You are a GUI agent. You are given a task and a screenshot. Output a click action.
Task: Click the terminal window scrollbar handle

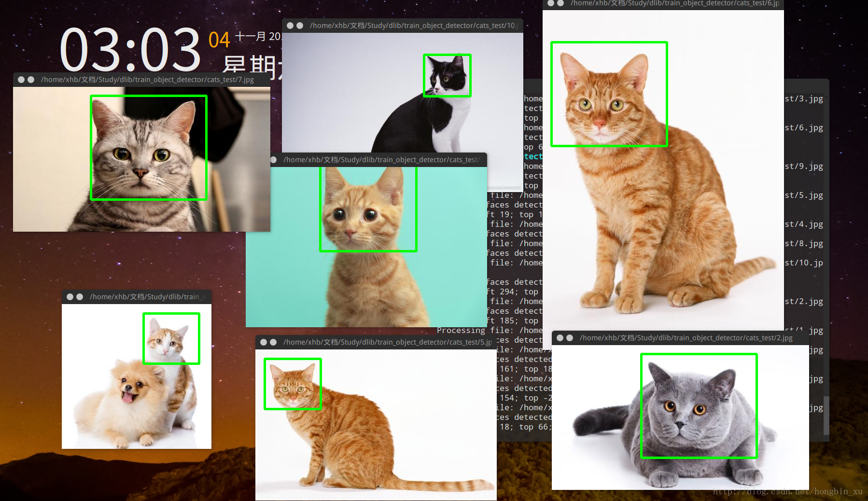[x=826, y=415]
